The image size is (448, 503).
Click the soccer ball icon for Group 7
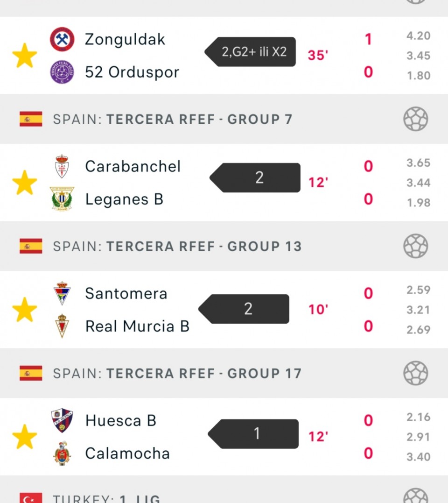(x=415, y=119)
